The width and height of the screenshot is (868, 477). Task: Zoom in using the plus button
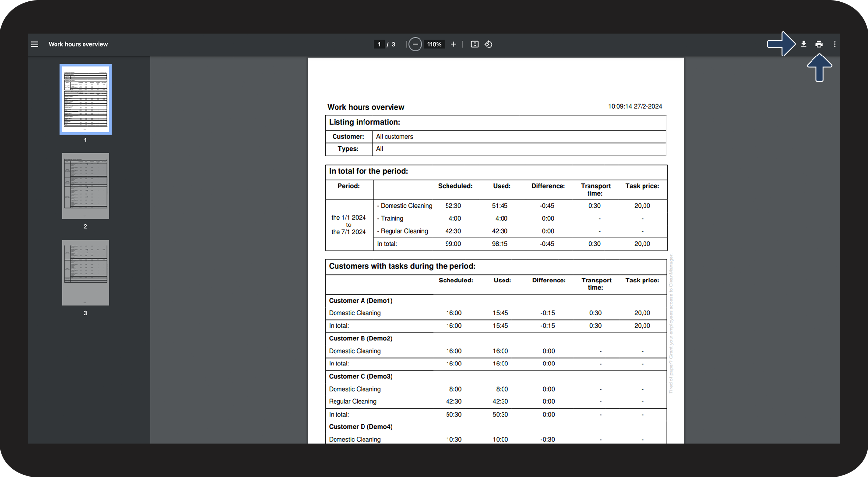tap(453, 44)
